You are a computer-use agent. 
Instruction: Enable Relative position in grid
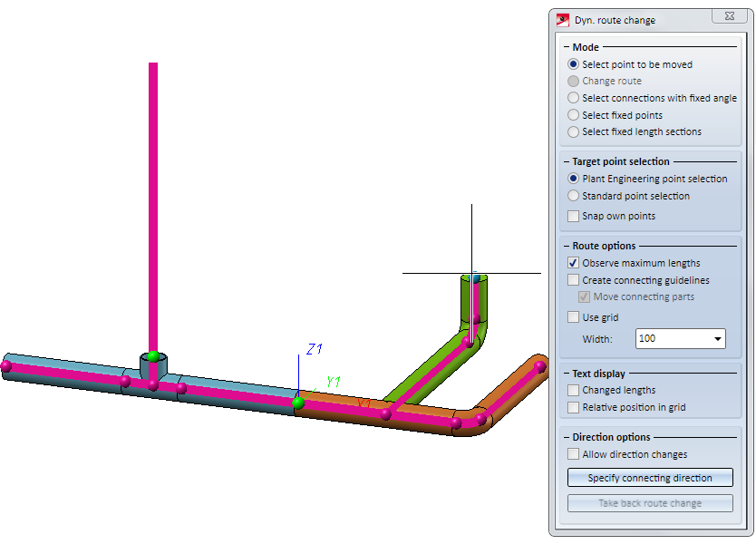coord(573,407)
